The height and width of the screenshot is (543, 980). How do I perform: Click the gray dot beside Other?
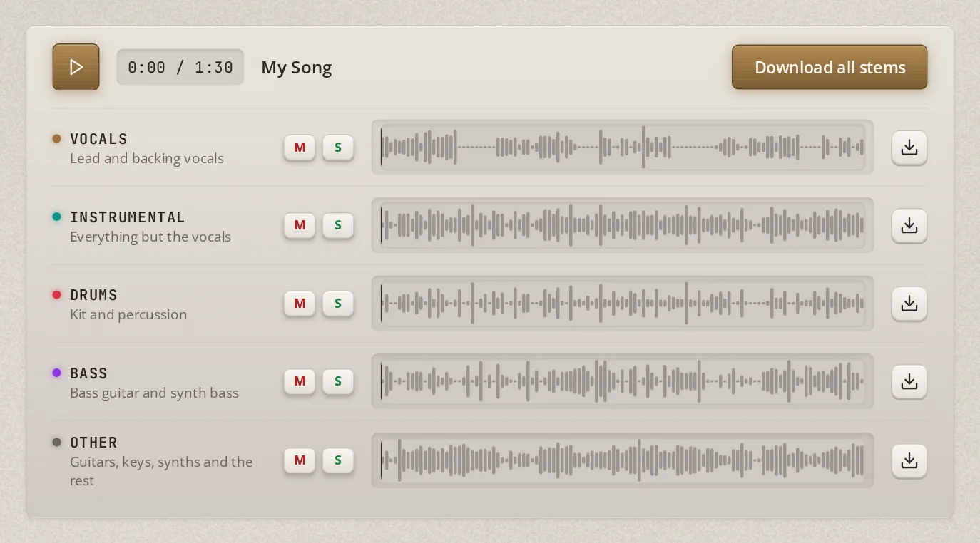point(57,442)
